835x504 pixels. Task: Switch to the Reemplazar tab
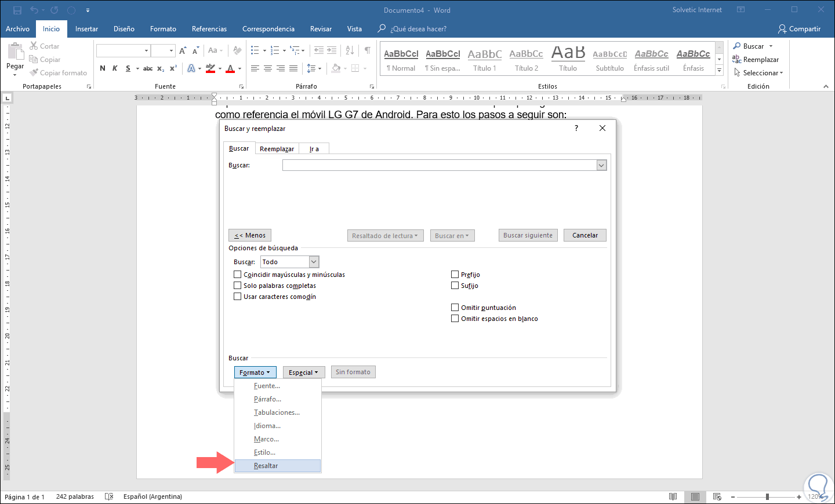tap(277, 149)
